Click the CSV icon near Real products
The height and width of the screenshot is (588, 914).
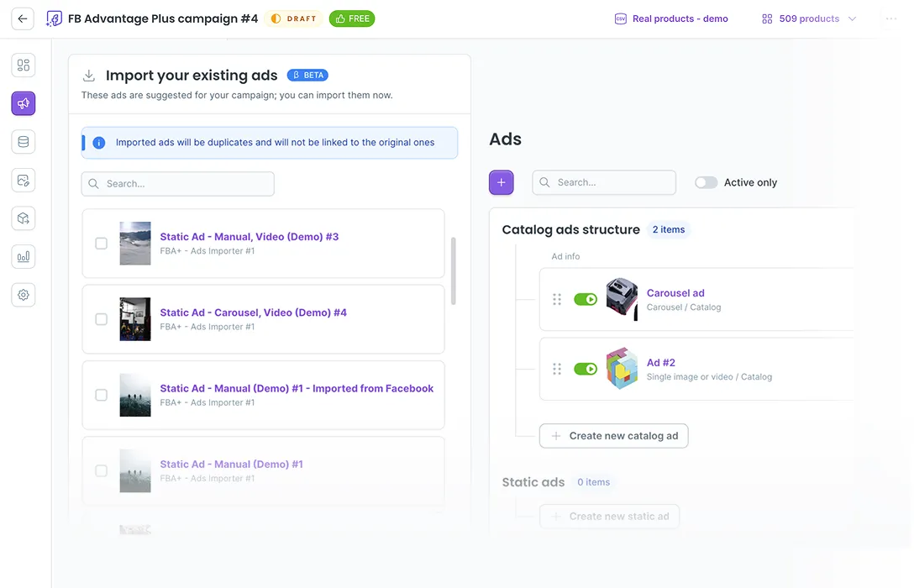(x=621, y=18)
